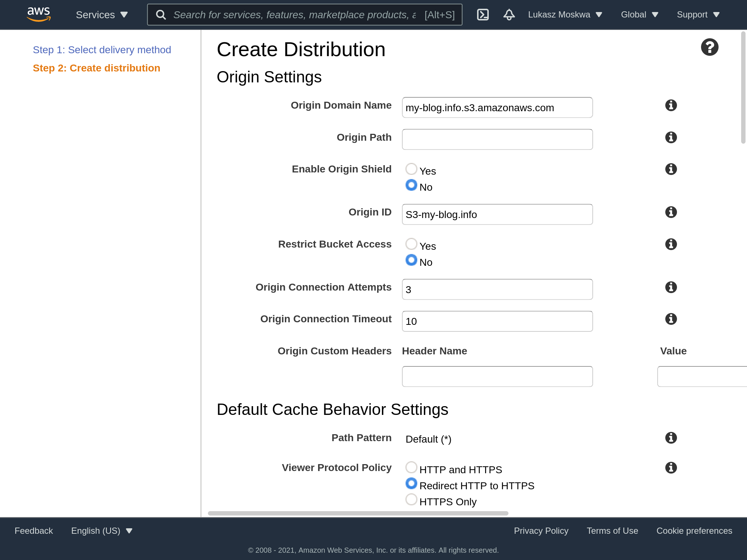The image size is (747, 560).
Task: Enable Origin Shield by selecting Yes
Action: pyautogui.click(x=411, y=169)
